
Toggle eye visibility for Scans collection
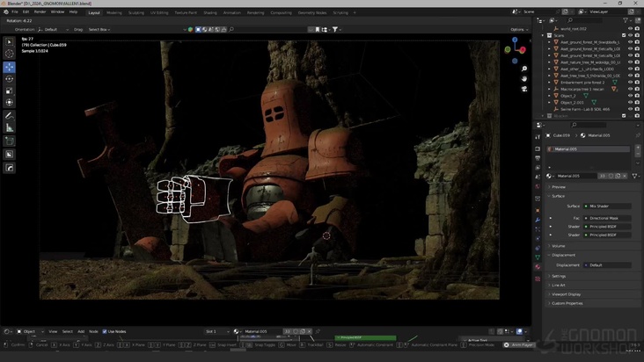coord(630,35)
